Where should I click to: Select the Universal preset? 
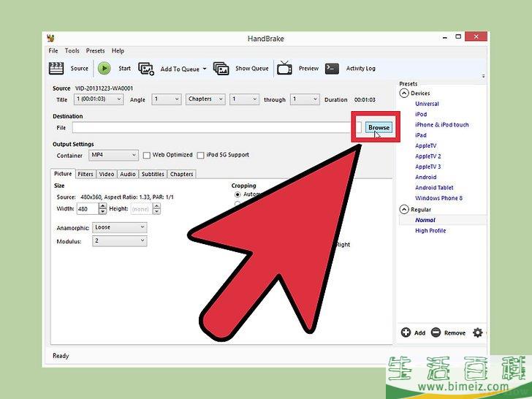pyautogui.click(x=427, y=104)
